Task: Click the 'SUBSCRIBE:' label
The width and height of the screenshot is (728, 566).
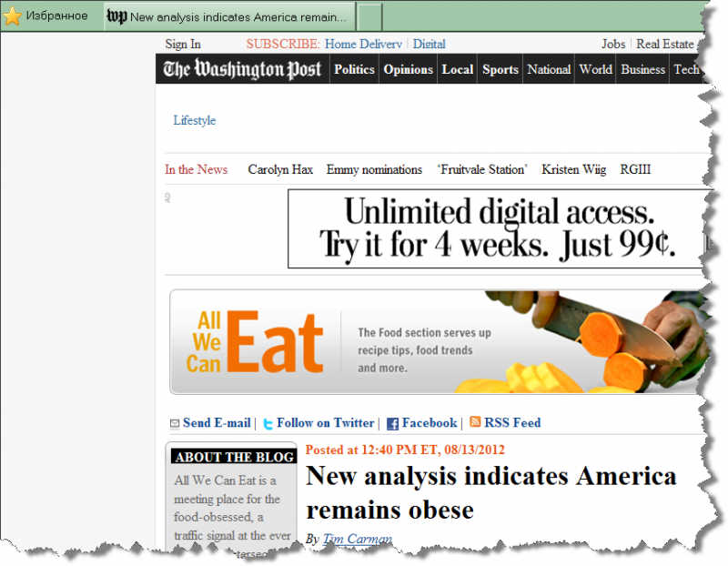Action: coord(283,44)
